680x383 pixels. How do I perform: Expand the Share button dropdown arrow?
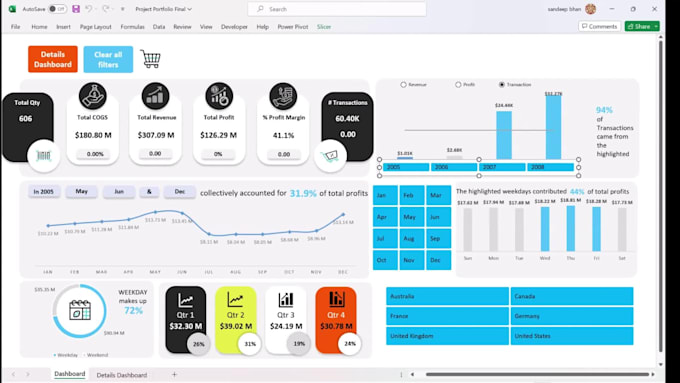click(656, 26)
